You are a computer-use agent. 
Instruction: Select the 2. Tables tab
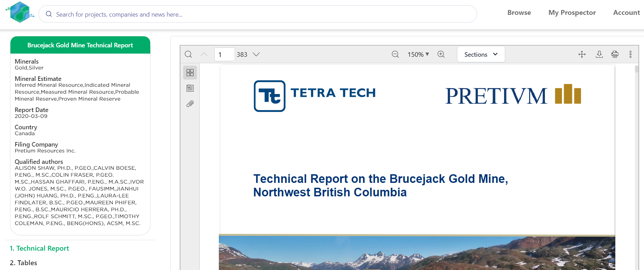[x=23, y=263]
